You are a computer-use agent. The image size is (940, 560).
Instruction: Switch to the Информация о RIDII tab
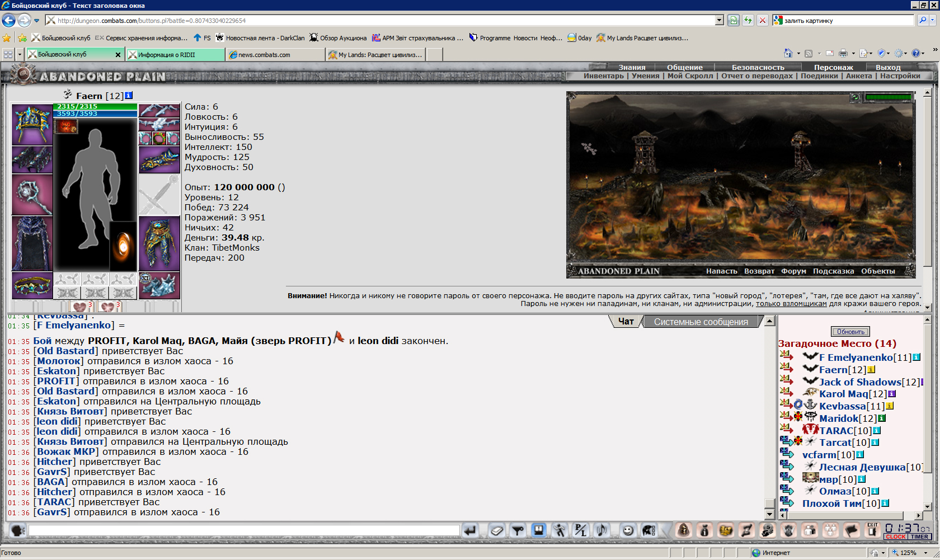coord(176,55)
